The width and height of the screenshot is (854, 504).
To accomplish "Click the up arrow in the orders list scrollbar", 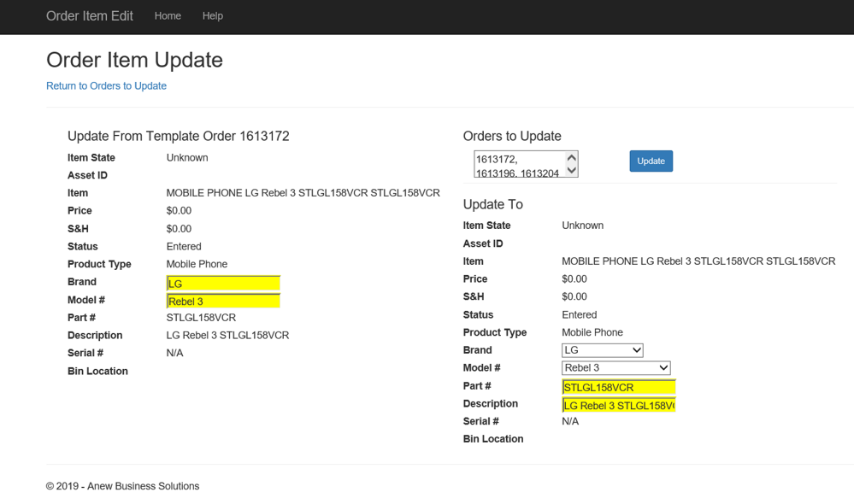I will coord(572,157).
